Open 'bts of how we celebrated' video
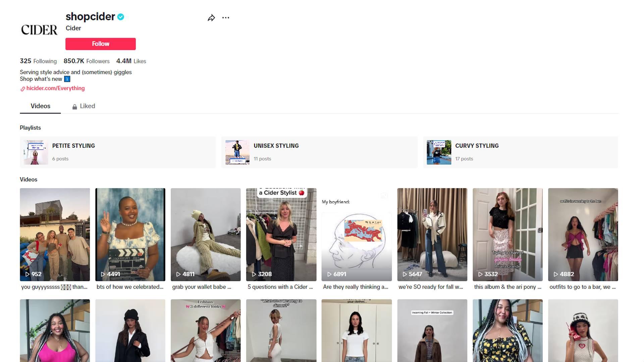This screenshot has height=362, width=644. (x=130, y=235)
